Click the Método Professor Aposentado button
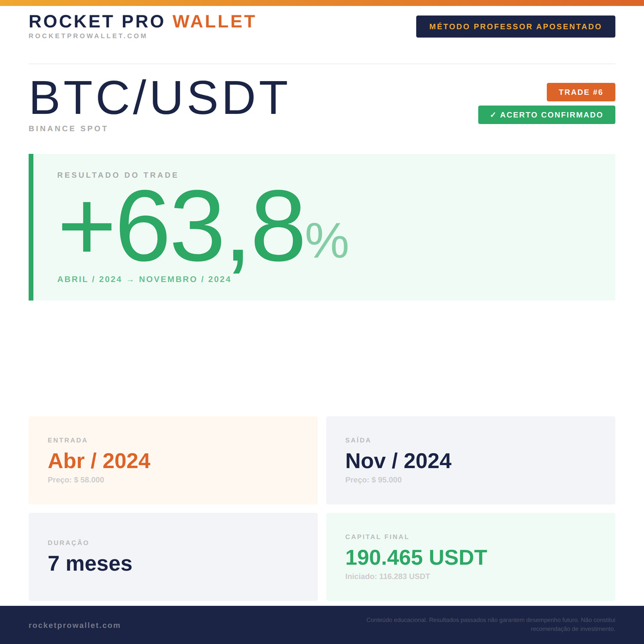Viewport: 644px width, 644px height. 515,27
